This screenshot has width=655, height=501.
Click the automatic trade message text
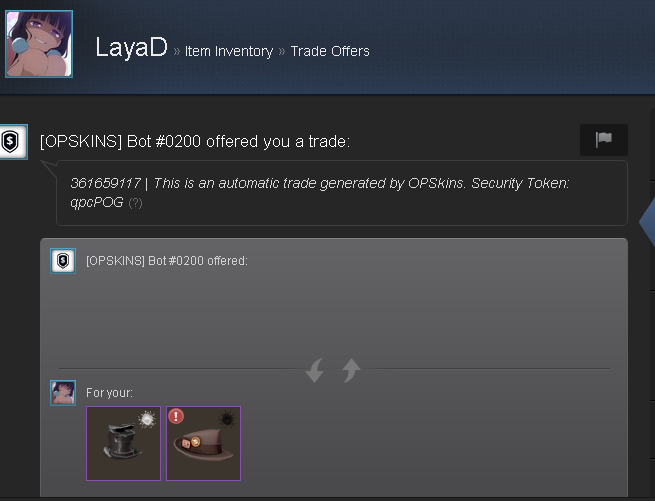320,193
